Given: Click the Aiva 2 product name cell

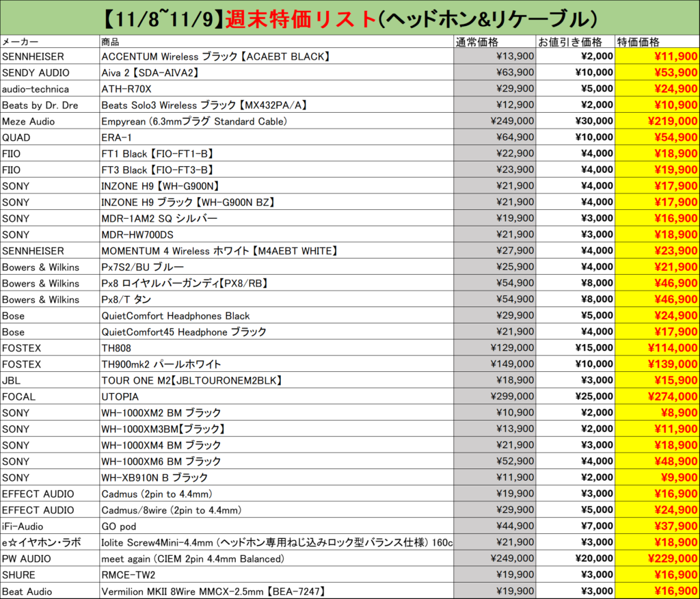Looking at the screenshot, I should coord(150,72).
